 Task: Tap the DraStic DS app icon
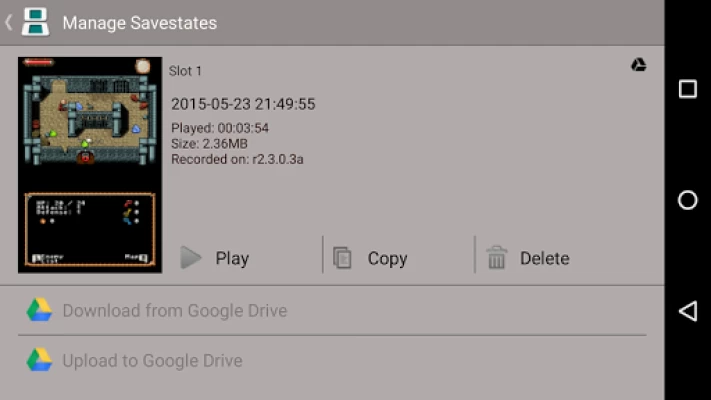pyautogui.click(x=35, y=22)
